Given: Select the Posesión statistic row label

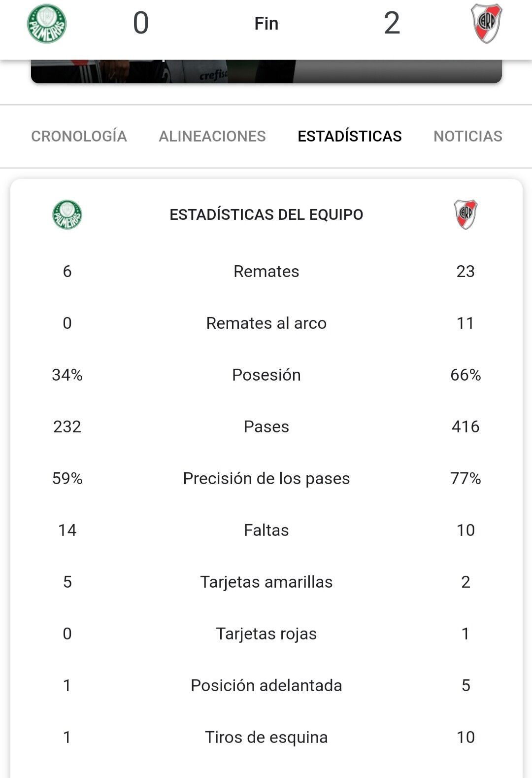Looking at the screenshot, I should tap(266, 375).
